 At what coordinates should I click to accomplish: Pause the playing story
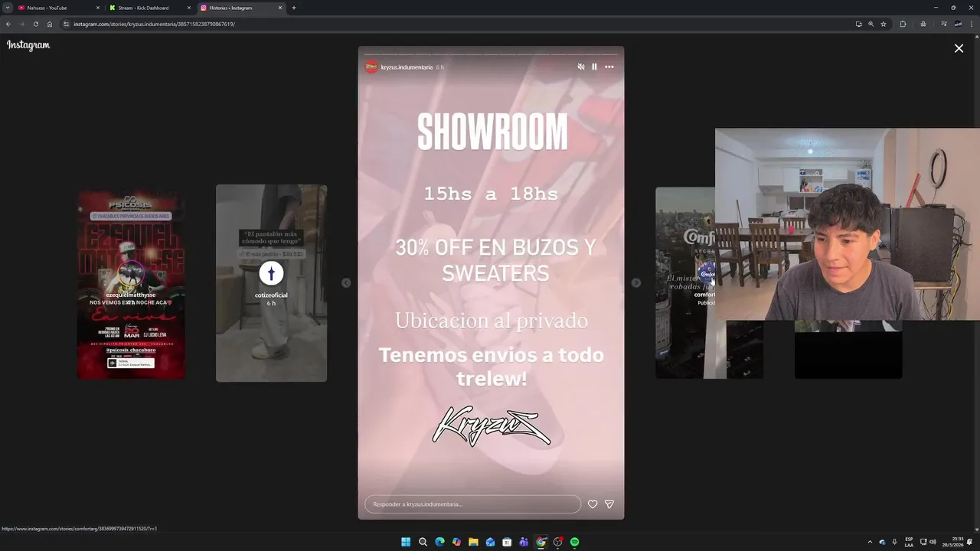click(594, 67)
